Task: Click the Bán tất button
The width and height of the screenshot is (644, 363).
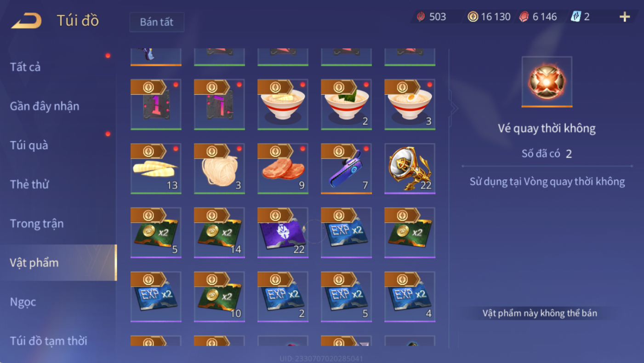Action: (157, 22)
